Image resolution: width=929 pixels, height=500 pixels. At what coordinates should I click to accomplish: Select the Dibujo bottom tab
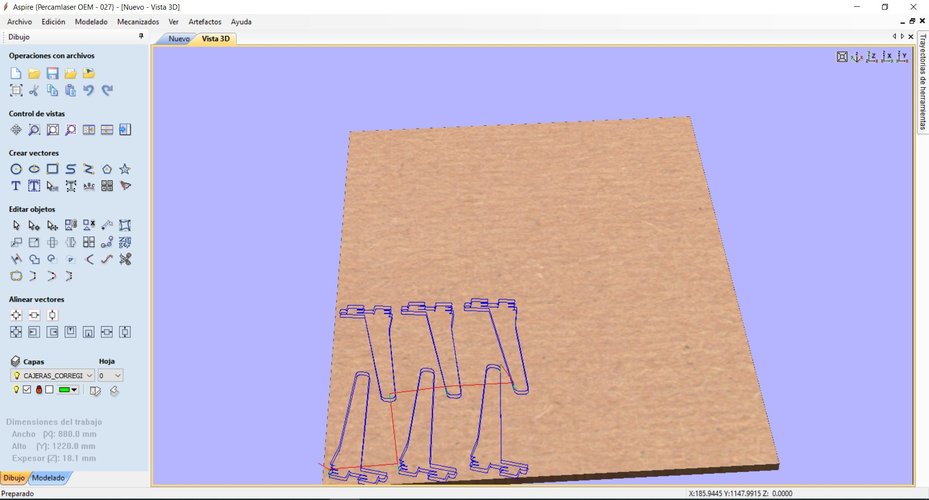click(x=14, y=477)
